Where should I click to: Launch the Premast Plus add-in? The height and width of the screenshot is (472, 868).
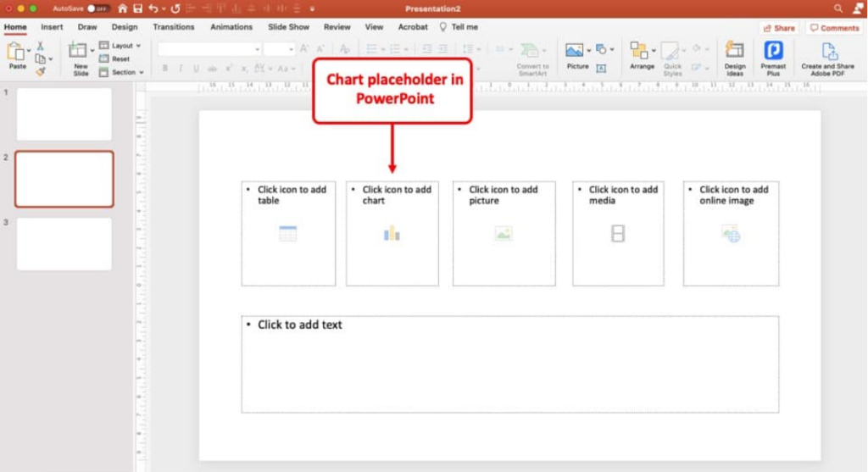[773, 58]
